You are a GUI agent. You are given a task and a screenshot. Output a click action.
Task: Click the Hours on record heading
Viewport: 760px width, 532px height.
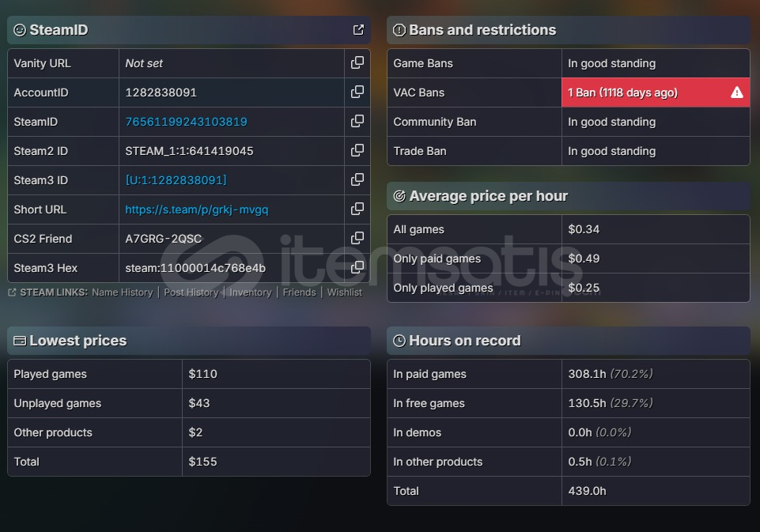click(x=465, y=341)
